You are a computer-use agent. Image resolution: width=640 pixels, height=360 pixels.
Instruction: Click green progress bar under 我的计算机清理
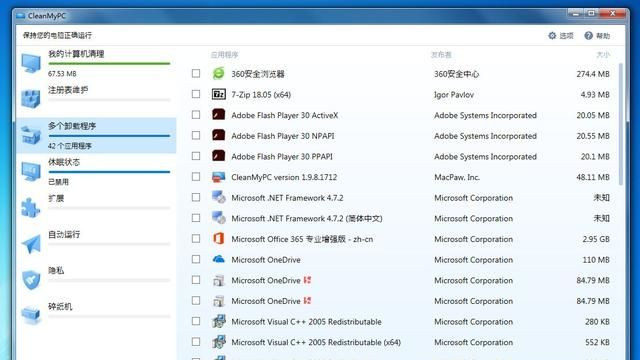[109, 63]
